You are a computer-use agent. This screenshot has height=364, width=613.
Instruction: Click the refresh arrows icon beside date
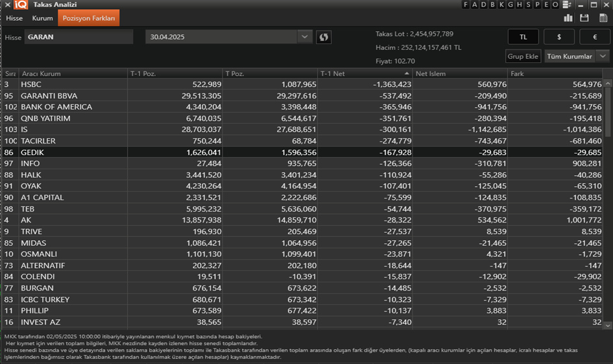tap(324, 37)
